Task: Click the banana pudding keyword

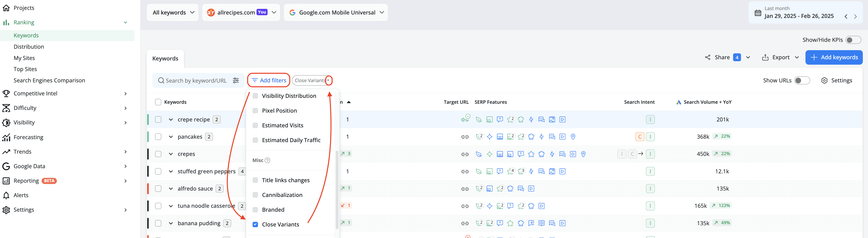Action: click(199, 223)
